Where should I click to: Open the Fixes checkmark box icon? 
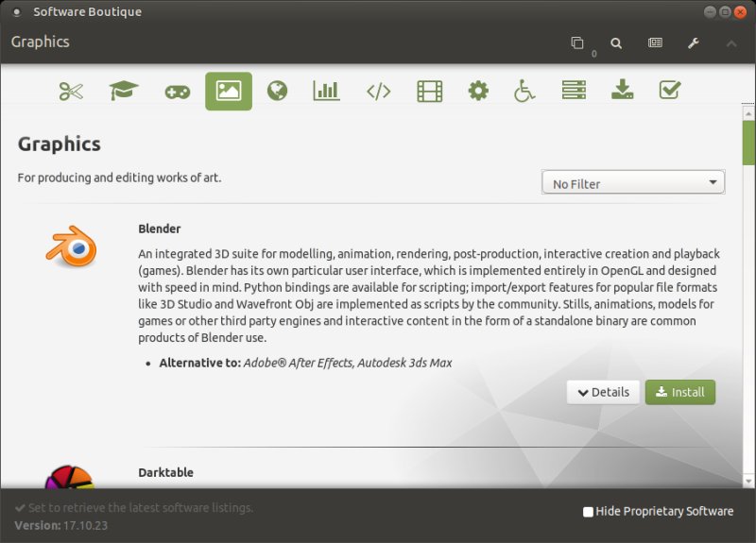coord(670,90)
